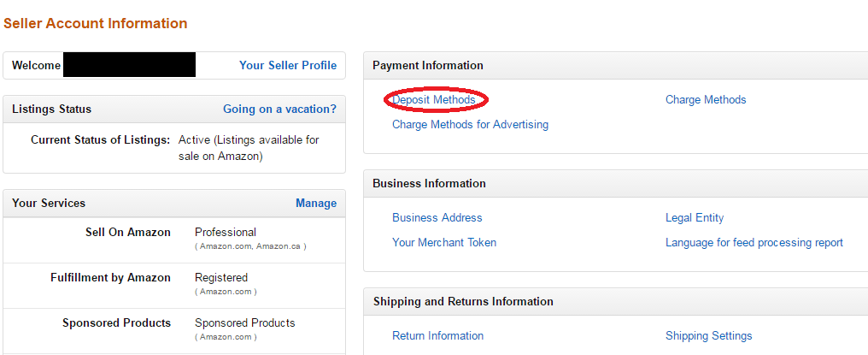868x355 pixels.
Task: Click Going on a vacation link
Action: [x=279, y=109]
